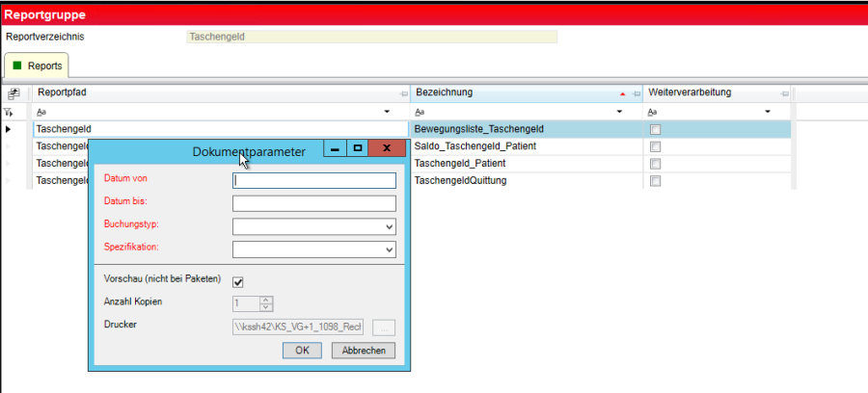Select the Taschengeld_Patient cell
The width and height of the screenshot is (868, 393).
526,164
